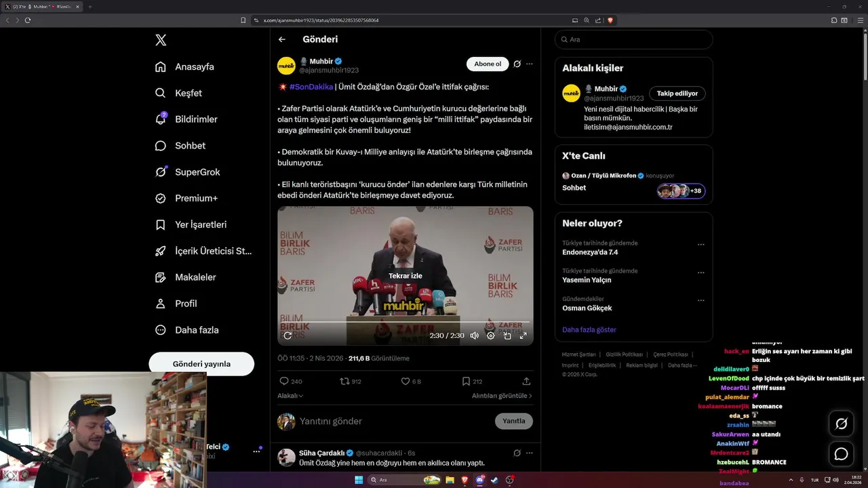This screenshot has width=868, height=488.
Task: Open Keşfet in the sidebar
Action: tap(179, 93)
